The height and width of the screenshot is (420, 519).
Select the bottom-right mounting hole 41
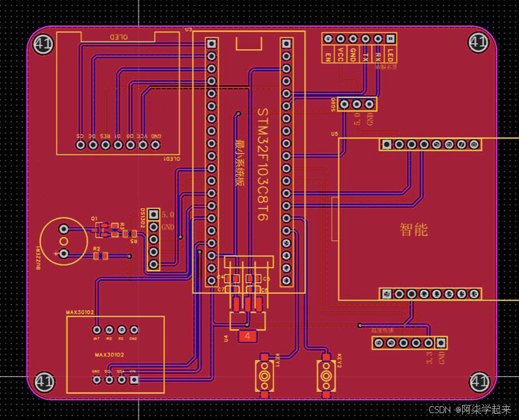(x=479, y=382)
